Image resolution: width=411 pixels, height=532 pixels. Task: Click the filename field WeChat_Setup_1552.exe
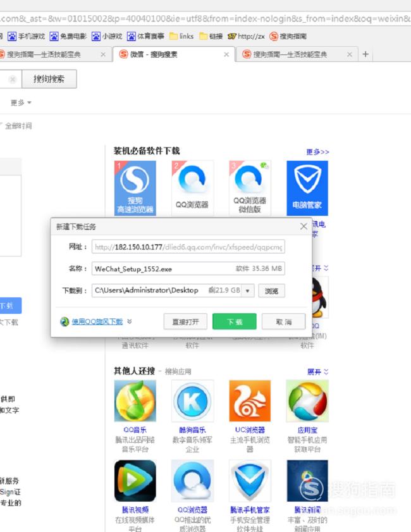click(188, 268)
